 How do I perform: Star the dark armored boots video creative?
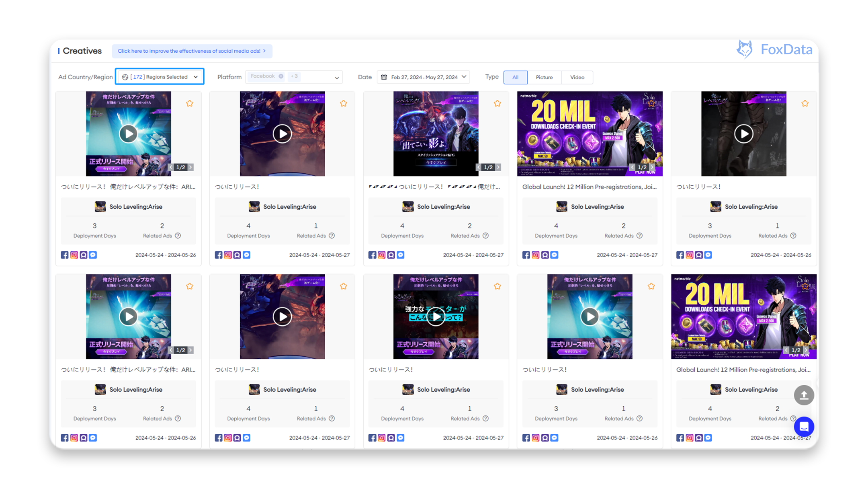click(805, 103)
